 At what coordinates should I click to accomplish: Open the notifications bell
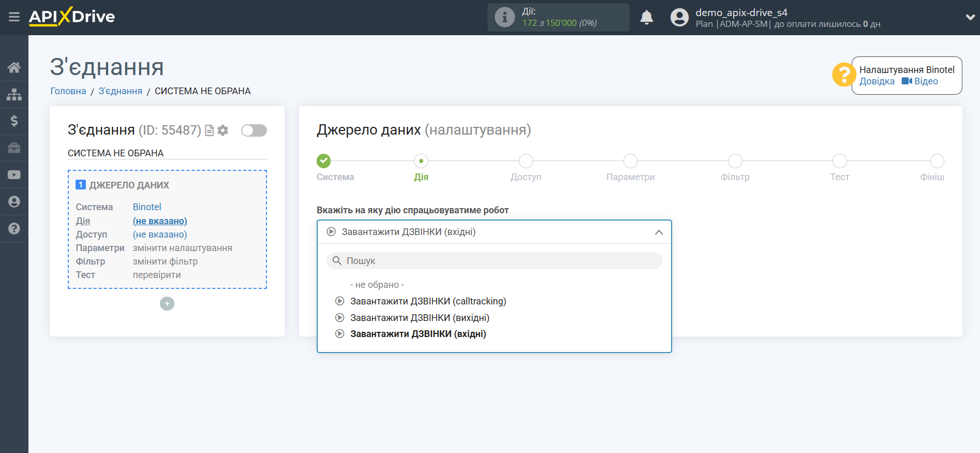[646, 17]
